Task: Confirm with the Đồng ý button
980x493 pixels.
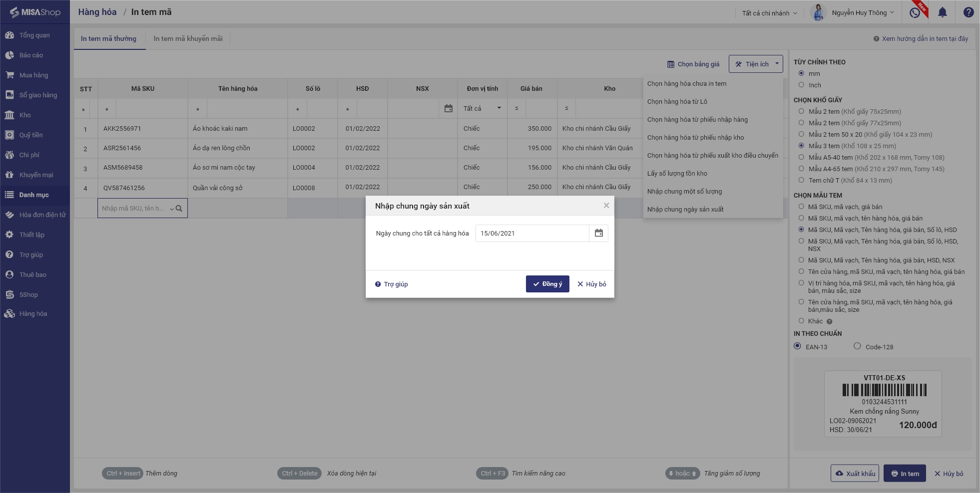Action: coord(547,284)
